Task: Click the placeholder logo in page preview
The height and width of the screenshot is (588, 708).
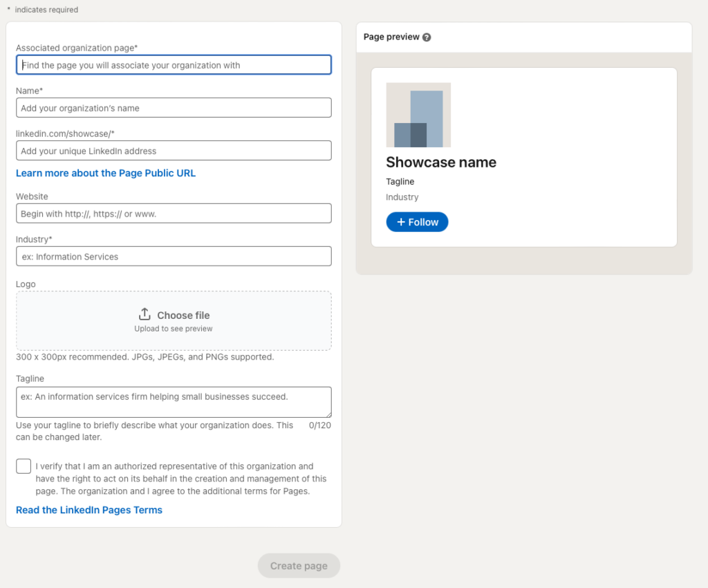Action: pos(418,115)
